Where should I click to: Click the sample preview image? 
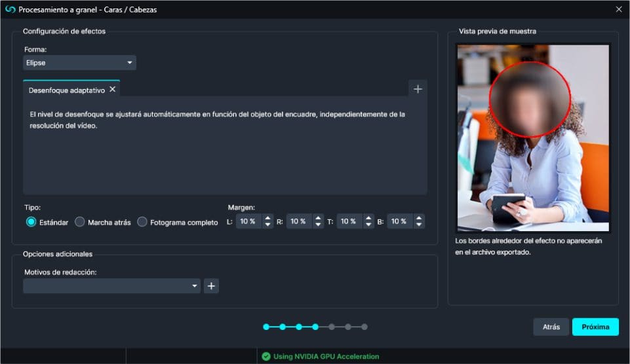tap(533, 137)
